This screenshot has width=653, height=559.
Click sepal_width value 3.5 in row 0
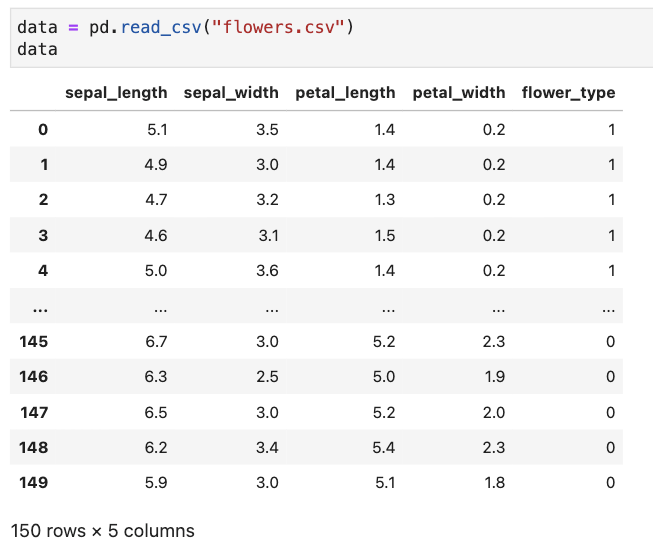tap(267, 130)
